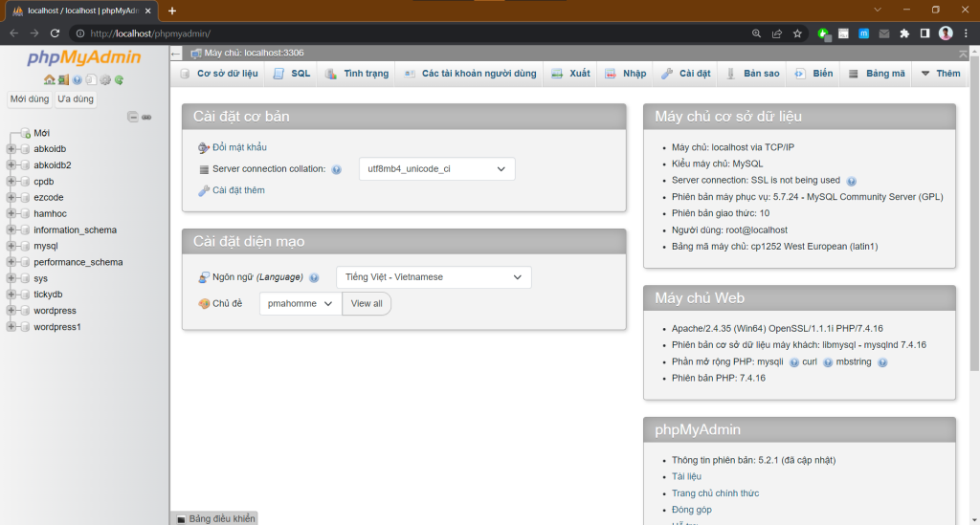Open the Thêm more tabs menu
Screen dimensions: 980x525
pyautogui.click(x=941, y=74)
